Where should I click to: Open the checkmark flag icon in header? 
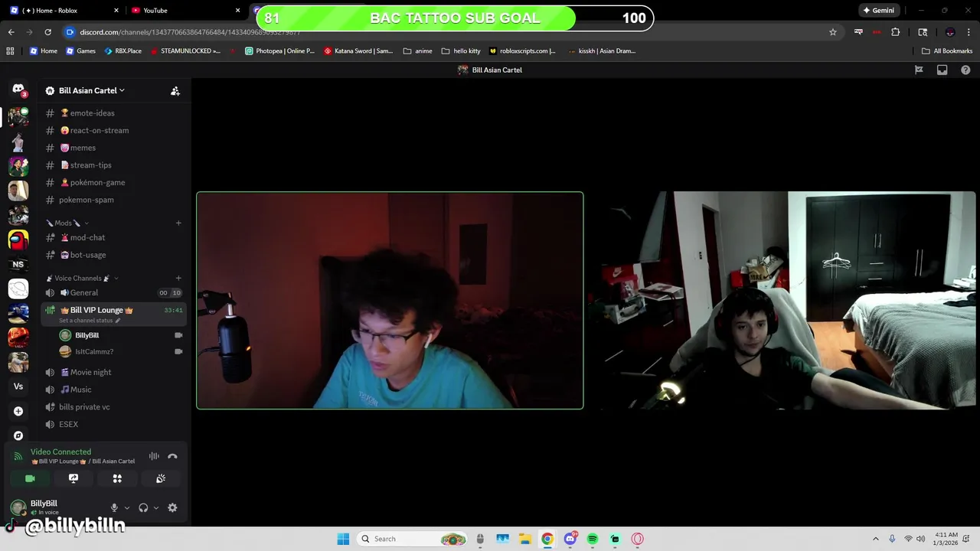(919, 70)
